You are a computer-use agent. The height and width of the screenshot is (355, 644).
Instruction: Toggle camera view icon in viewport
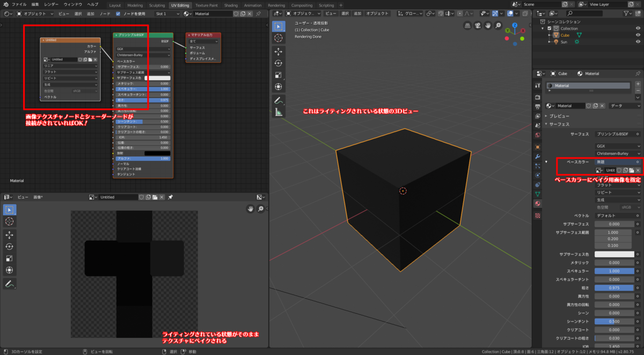tap(478, 25)
